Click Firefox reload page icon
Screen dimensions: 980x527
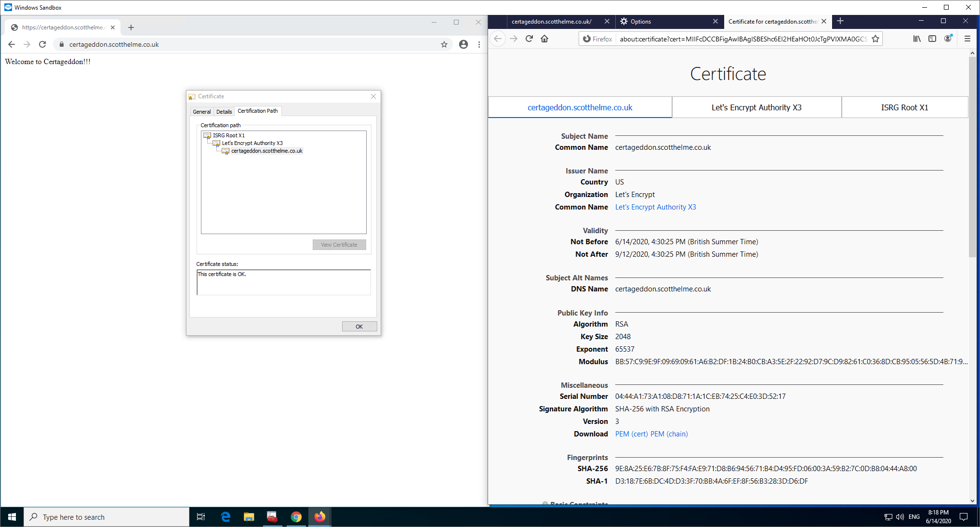529,39
